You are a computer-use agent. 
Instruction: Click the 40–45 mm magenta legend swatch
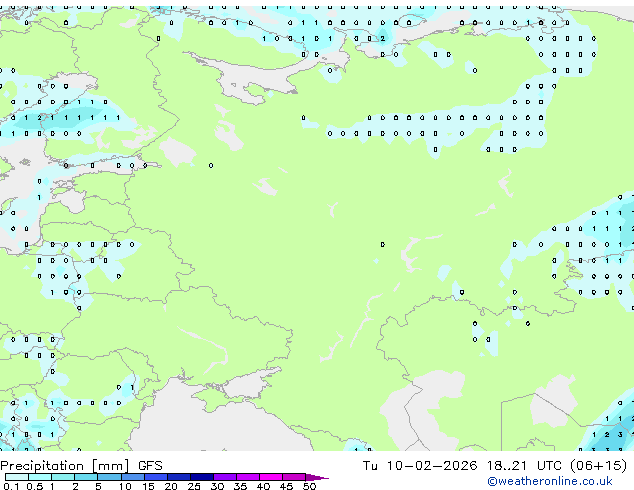click(x=271, y=477)
